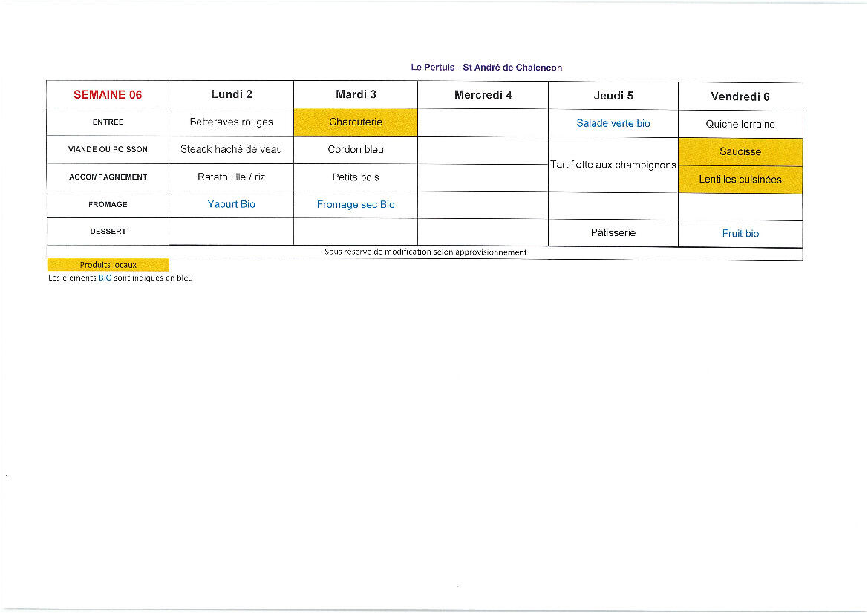The width and height of the screenshot is (868, 613).
Task: Select the Mardi 3 column header
Action: click(x=356, y=94)
